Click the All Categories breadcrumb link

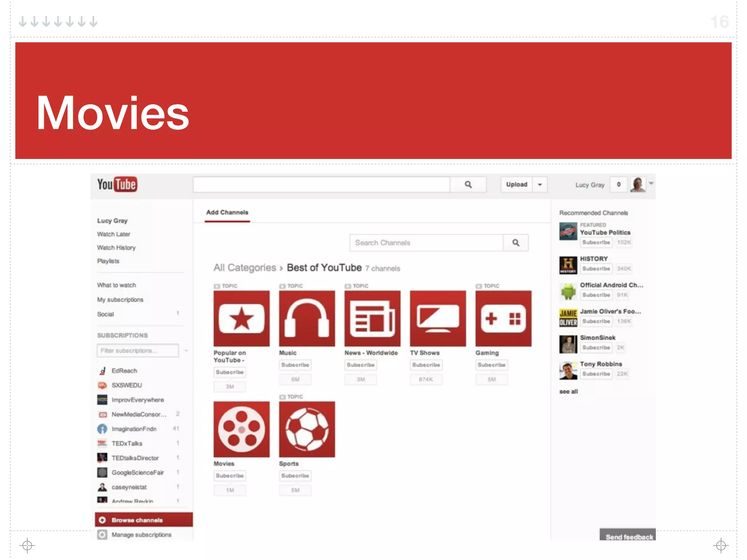(244, 268)
